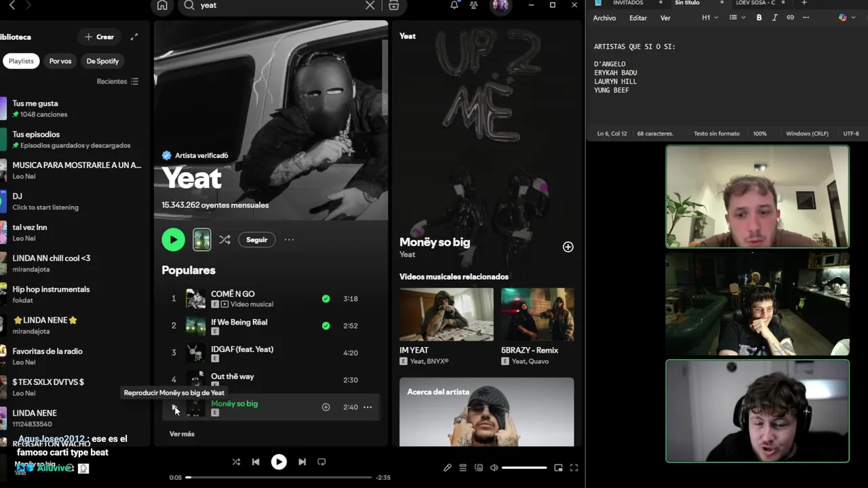Open the H1 heading dropdown in Notepad
Viewport: 868px width, 488px height.
click(x=710, y=18)
